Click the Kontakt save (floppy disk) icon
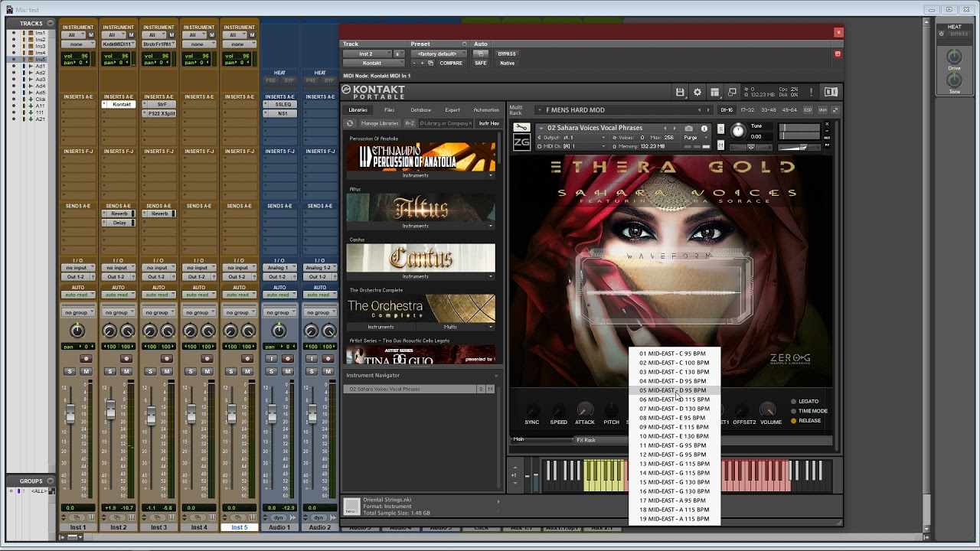 [680, 92]
